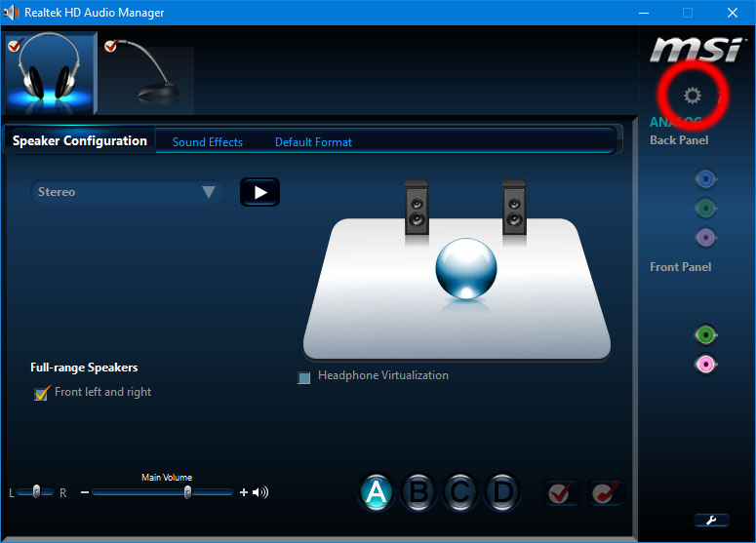Close the Realtek HD Audio Manager window
This screenshot has width=756, height=543.
point(733,13)
